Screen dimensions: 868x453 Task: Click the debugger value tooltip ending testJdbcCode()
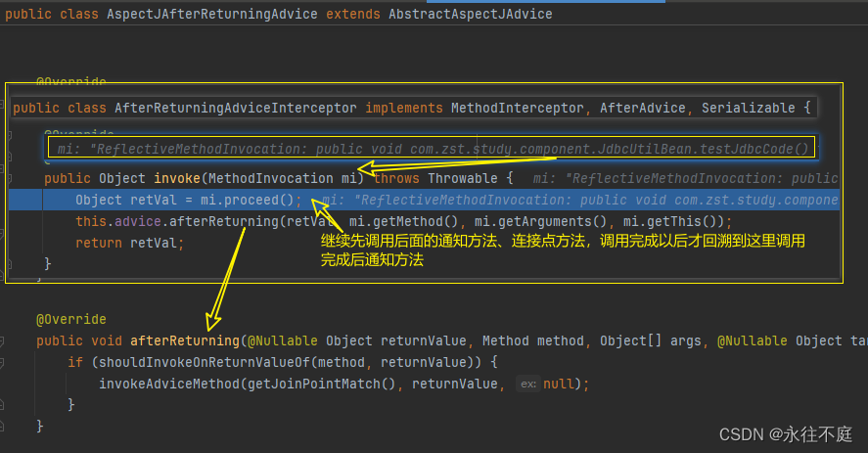[x=432, y=149]
